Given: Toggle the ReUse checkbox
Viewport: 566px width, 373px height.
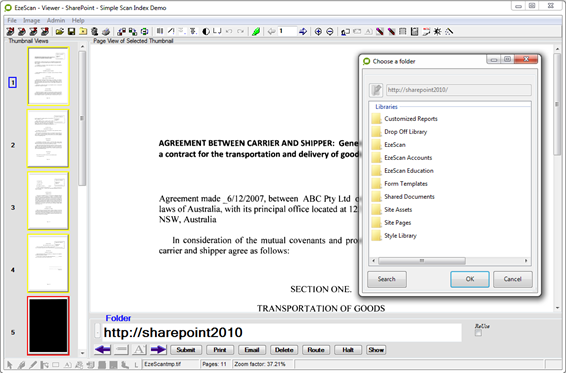Looking at the screenshot, I should point(478,333).
